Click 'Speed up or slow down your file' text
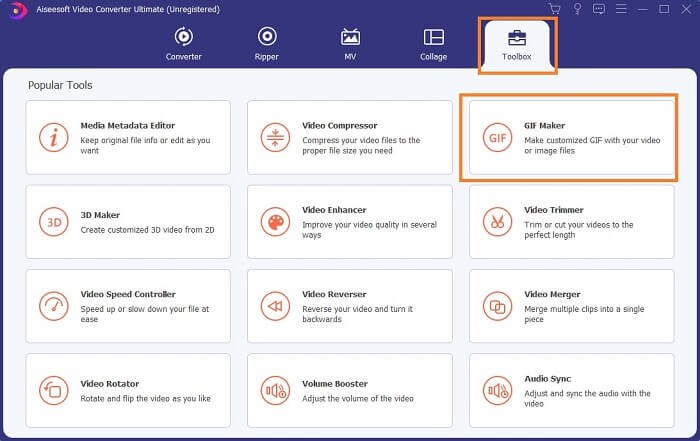Image resolution: width=700 pixels, height=441 pixels. [145, 314]
